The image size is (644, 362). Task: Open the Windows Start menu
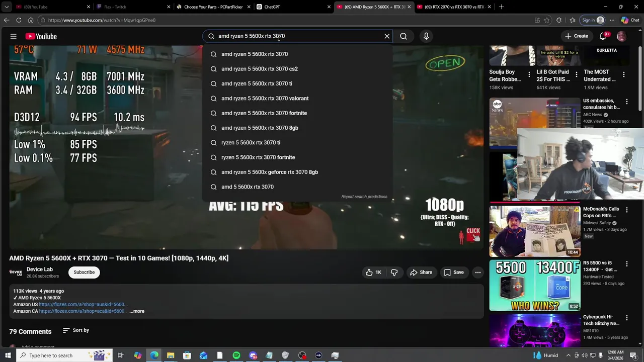[x=8, y=355]
